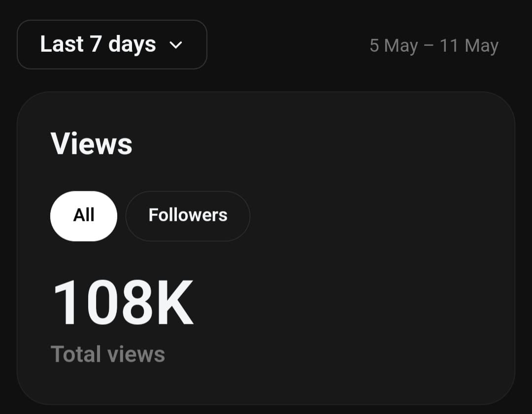532x414 pixels.
Task: Tap the 108K views count
Action: tap(123, 303)
